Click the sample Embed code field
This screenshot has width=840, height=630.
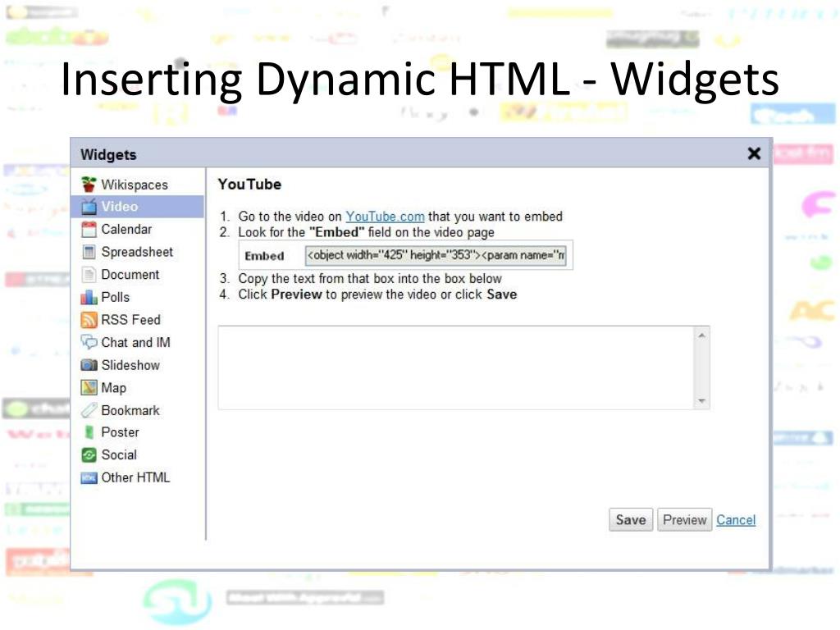[x=435, y=255]
